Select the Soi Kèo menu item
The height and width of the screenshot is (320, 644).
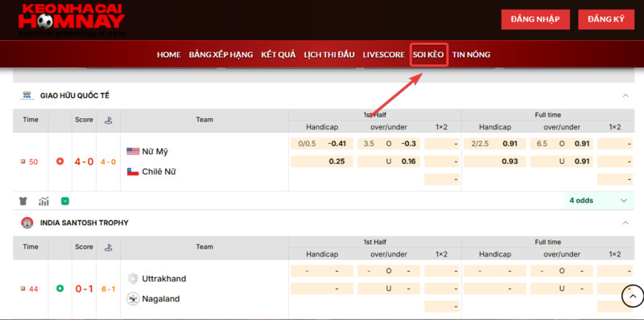coord(428,55)
